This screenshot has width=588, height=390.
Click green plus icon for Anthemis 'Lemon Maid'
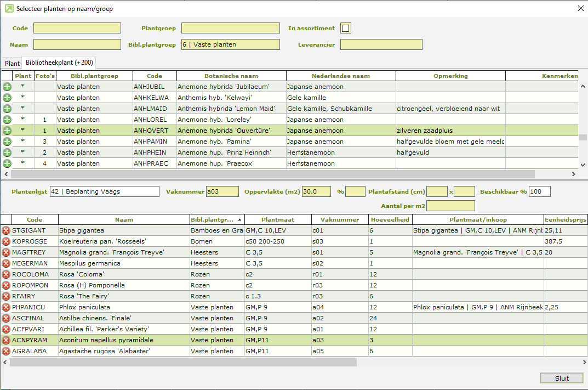coord(7,109)
